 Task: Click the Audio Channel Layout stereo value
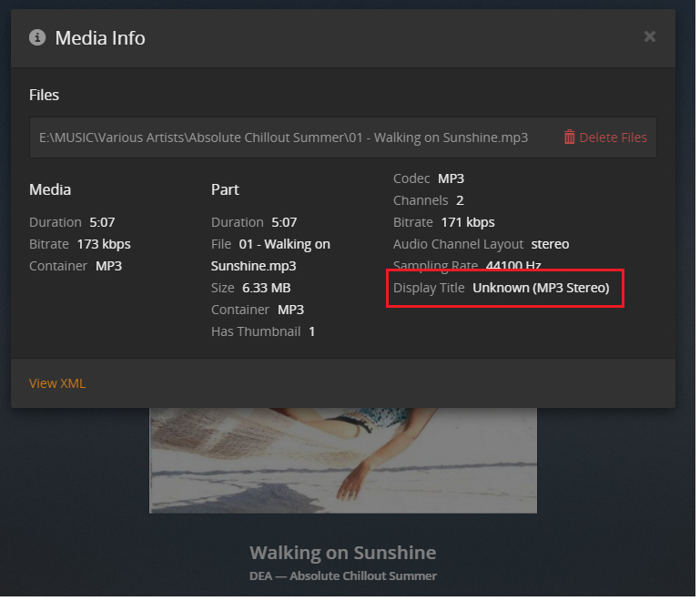[x=550, y=244]
